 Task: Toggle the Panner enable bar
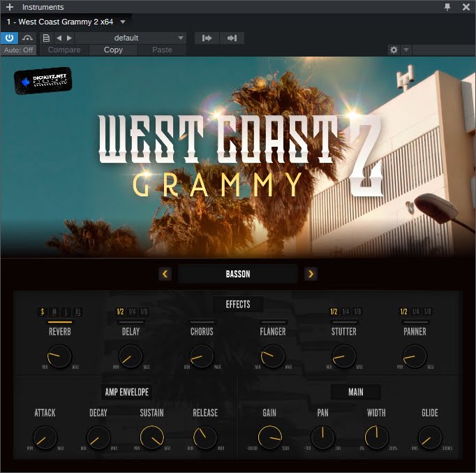[415, 322]
